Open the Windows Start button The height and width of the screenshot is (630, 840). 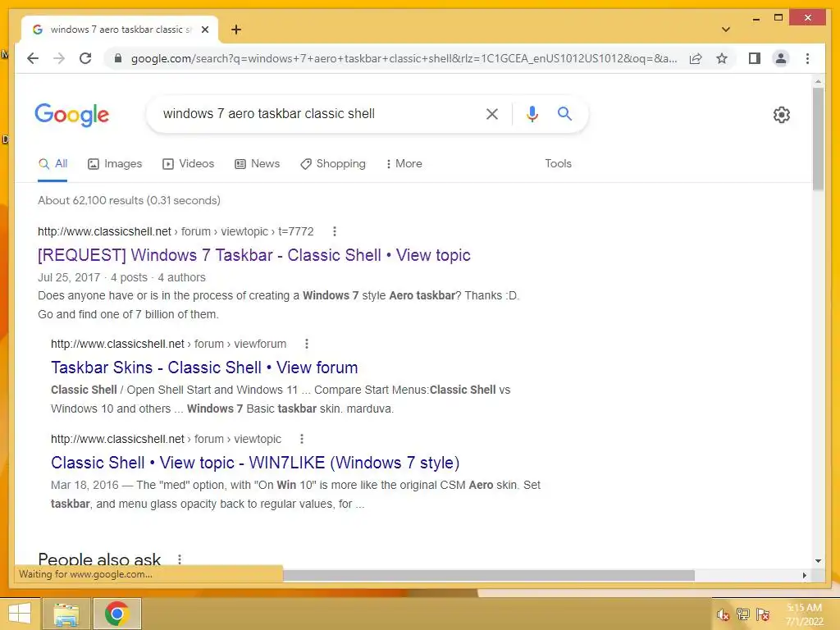click(20, 614)
